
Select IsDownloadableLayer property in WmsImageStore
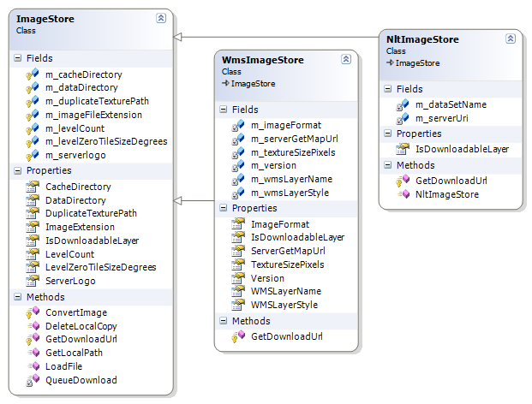298,237
